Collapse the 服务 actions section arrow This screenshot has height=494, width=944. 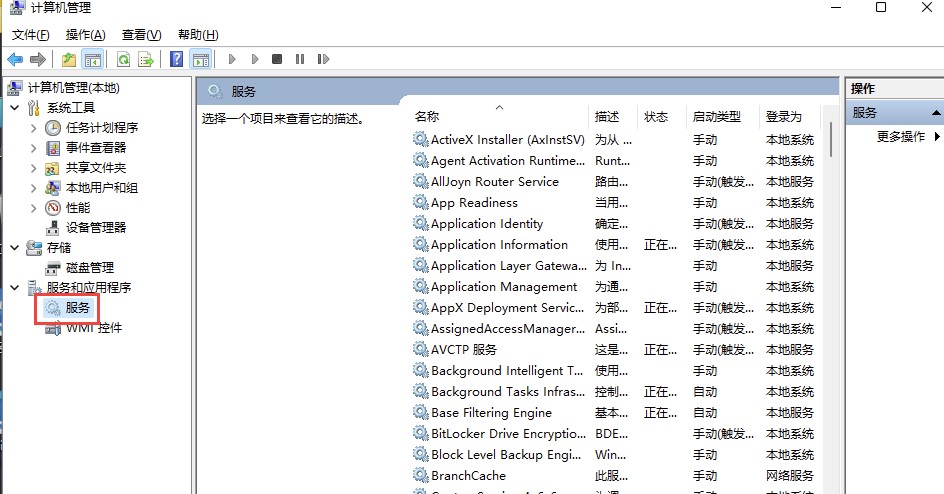click(936, 113)
